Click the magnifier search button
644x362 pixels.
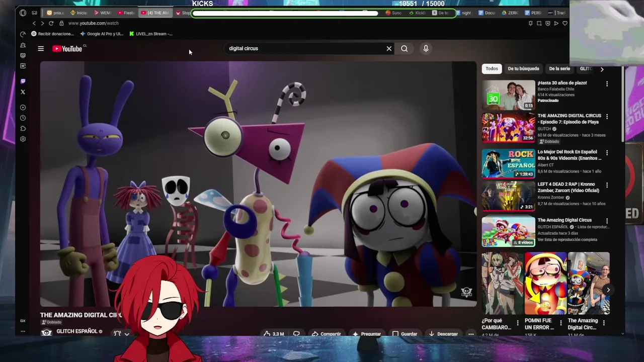(x=405, y=49)
